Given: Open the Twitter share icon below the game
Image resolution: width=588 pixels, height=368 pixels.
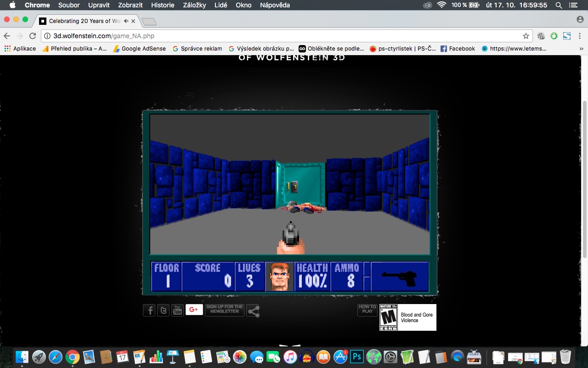Looking at the screenshot, I should pyautogui.click(x=163, y=310).
